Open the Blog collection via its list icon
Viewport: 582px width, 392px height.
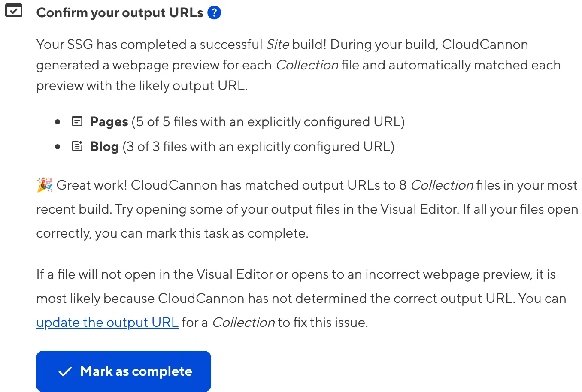tap(77, 146)
